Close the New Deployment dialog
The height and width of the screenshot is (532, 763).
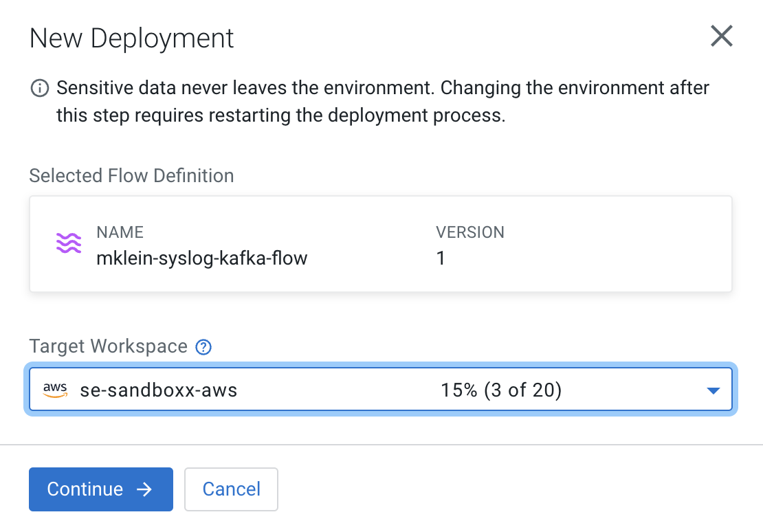coord(721,36)
